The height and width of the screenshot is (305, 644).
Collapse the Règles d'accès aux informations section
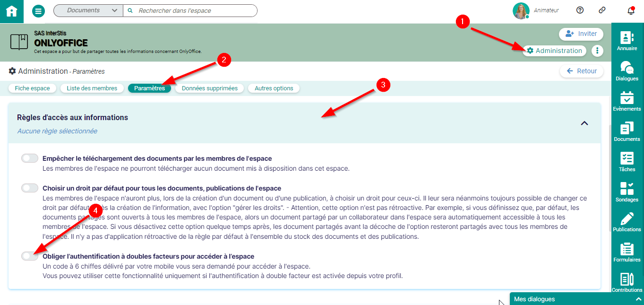(x=584, y=123)
